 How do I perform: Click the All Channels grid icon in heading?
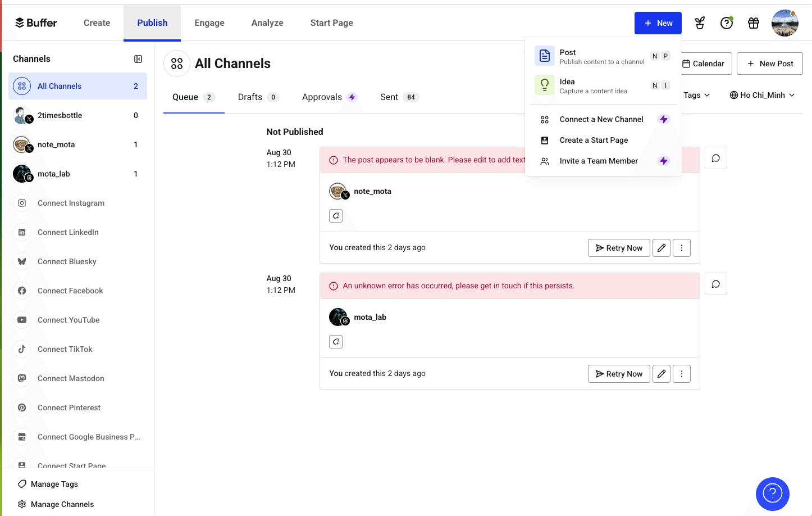(x=177, y=64)
